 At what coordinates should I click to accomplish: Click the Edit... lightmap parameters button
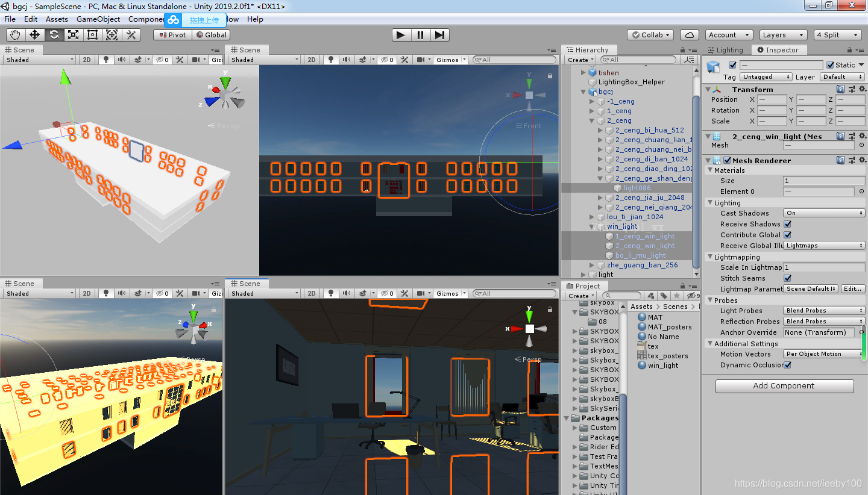click(x=852, y=289)
